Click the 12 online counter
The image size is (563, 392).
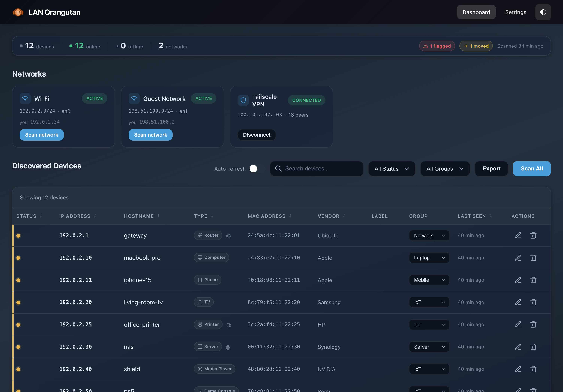85,46
